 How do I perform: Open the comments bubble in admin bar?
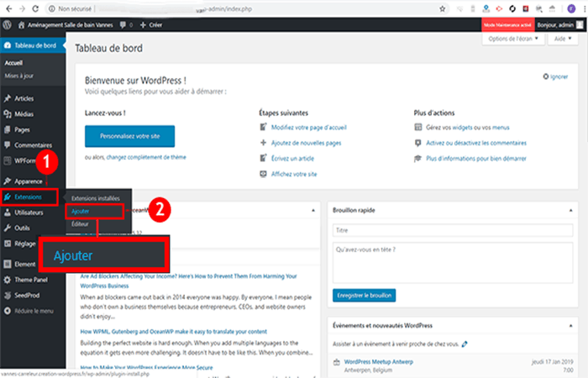(126, 24)
